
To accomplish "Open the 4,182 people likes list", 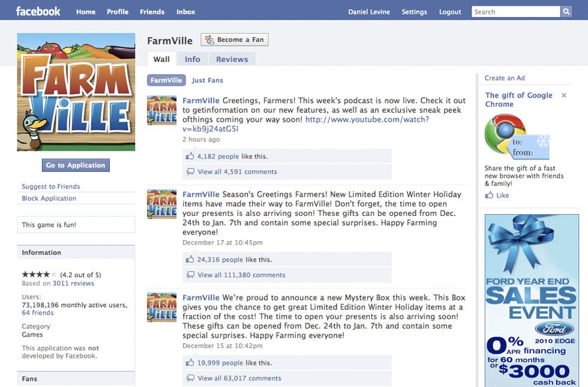I will [218, 157].
